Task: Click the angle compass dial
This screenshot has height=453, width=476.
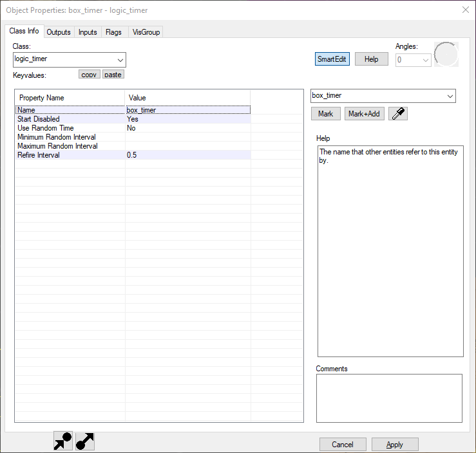Action: point(446,54)
